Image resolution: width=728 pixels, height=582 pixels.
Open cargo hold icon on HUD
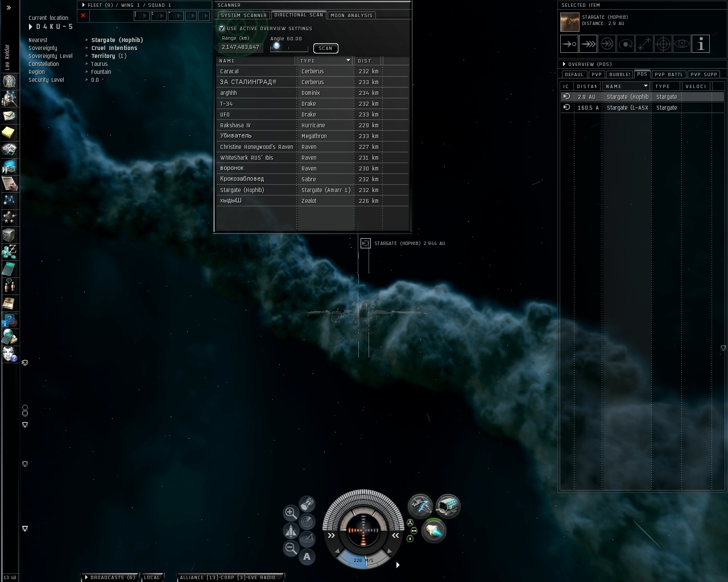click(x=307, y=504)
